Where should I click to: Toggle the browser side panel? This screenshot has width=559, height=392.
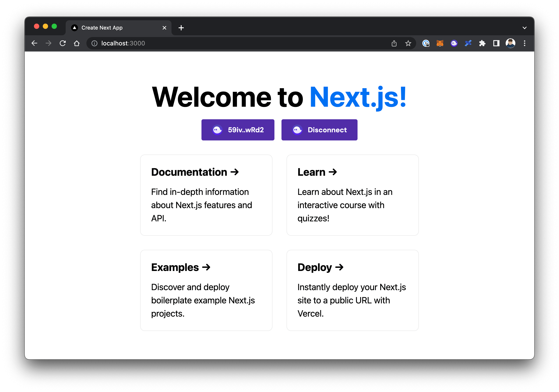[x=496, y=43]
